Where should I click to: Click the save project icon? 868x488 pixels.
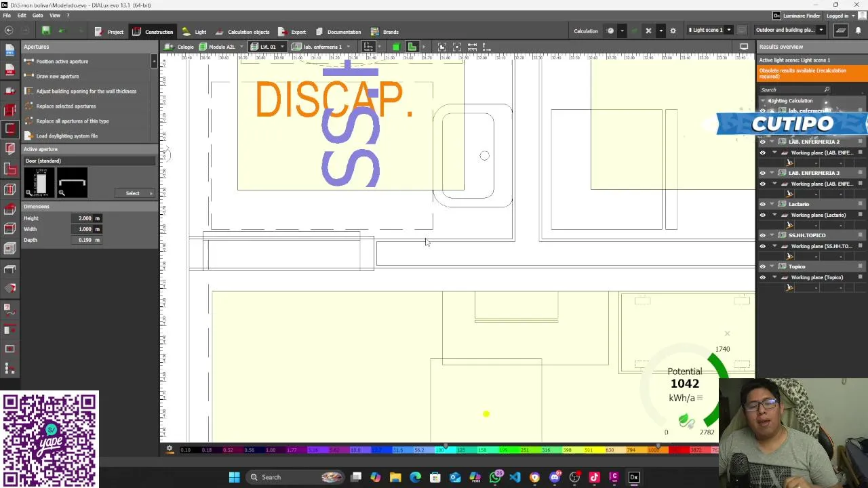click(45, 30)
